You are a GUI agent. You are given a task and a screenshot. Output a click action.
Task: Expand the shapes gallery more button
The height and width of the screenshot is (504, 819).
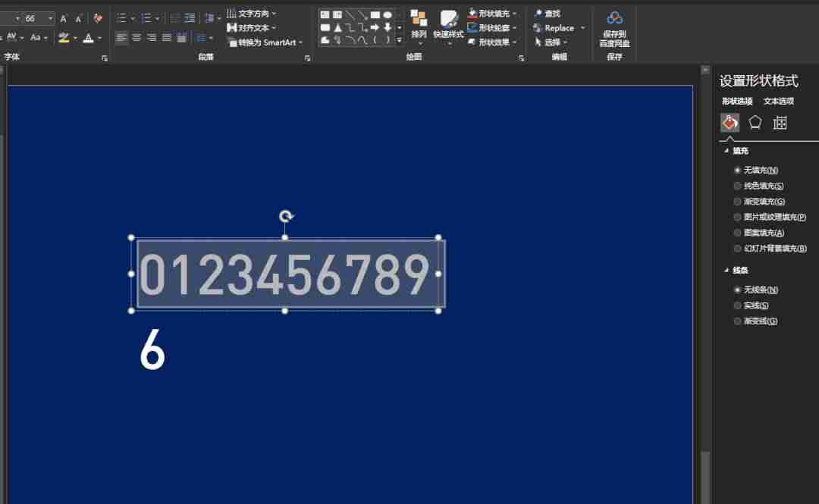click(400, 40)
